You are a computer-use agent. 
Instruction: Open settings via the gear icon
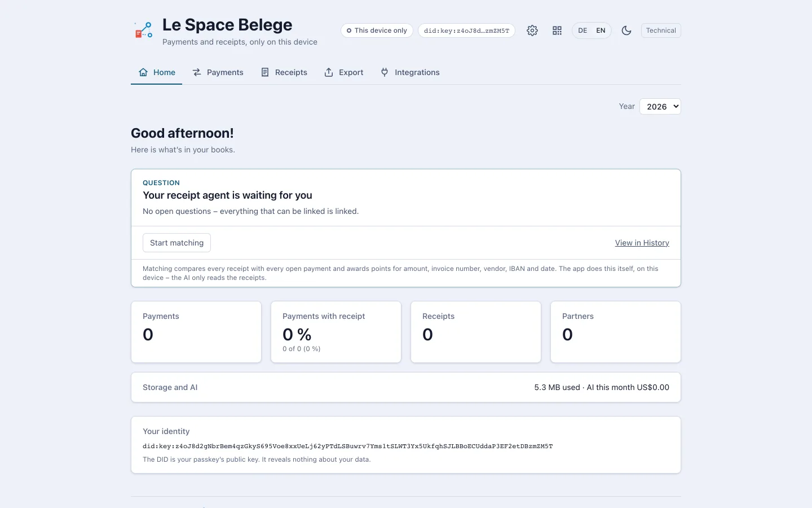(532, 30)
